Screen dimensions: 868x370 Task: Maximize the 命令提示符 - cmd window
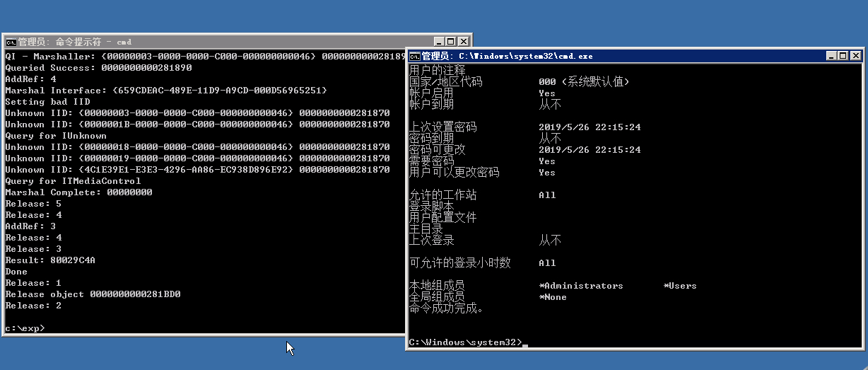coord(452,42)
